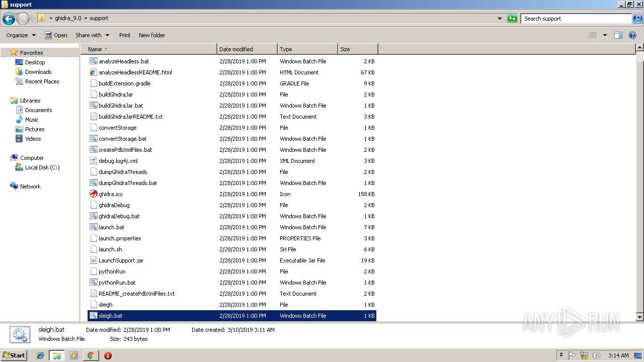
Task: Select the convertStorage.bat file icon
Action: [93, 139]
